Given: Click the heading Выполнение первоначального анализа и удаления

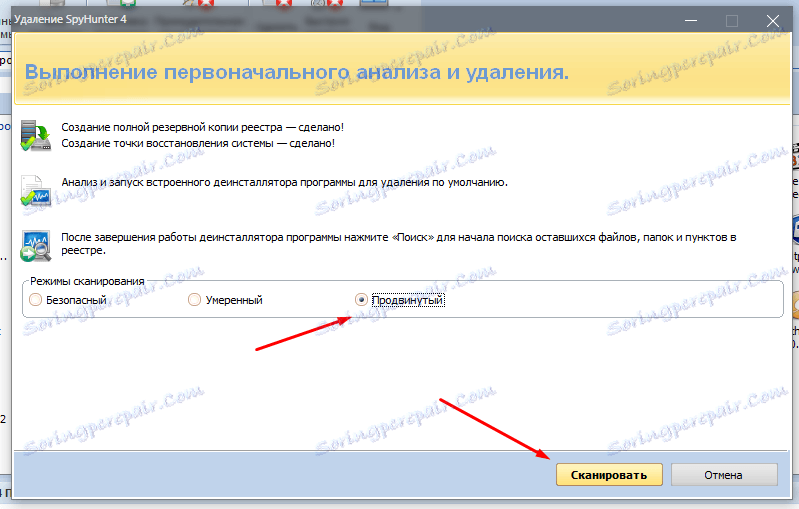Looking at the screenshot, I should coord(297,72).
